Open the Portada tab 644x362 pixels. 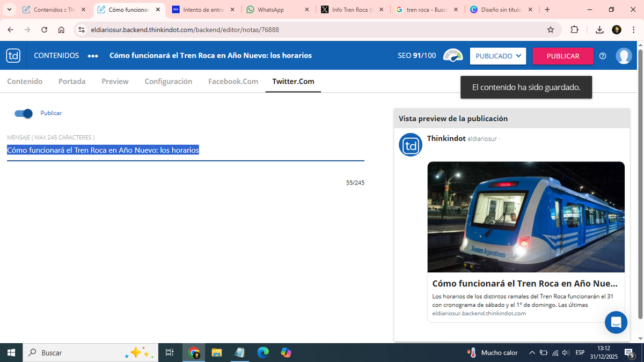click(x=72, y=82)
